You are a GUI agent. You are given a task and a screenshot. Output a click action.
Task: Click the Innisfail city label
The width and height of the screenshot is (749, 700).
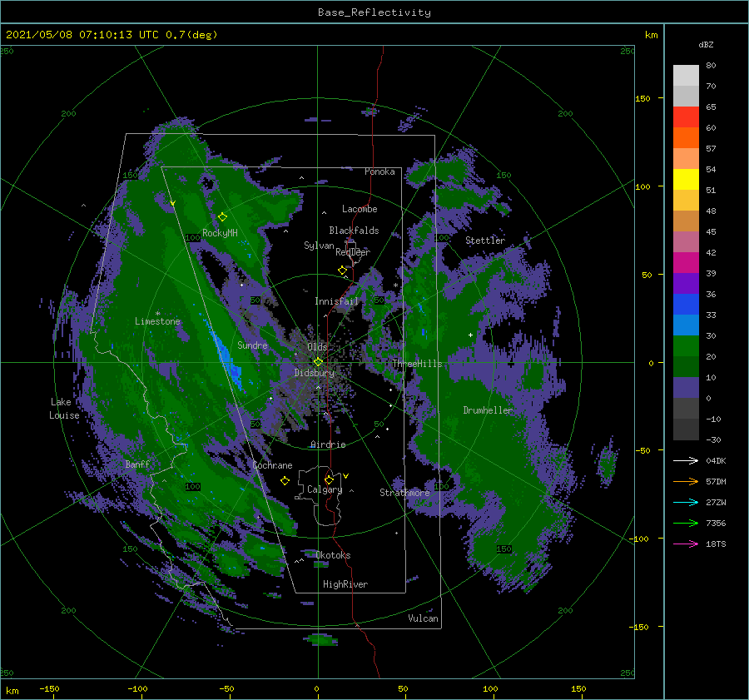(x=336, y=301)
